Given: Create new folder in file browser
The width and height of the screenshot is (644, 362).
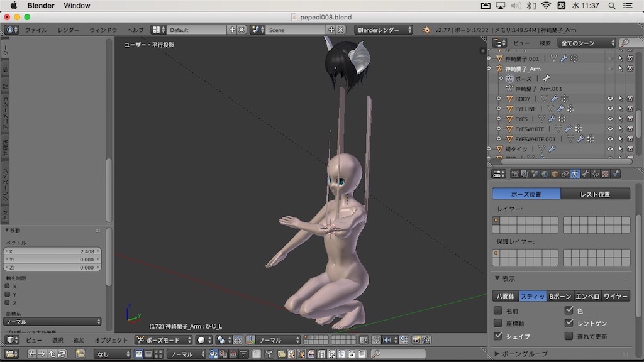Looking at the screenshot, I should pyautogui.click(x=80, y=354).
